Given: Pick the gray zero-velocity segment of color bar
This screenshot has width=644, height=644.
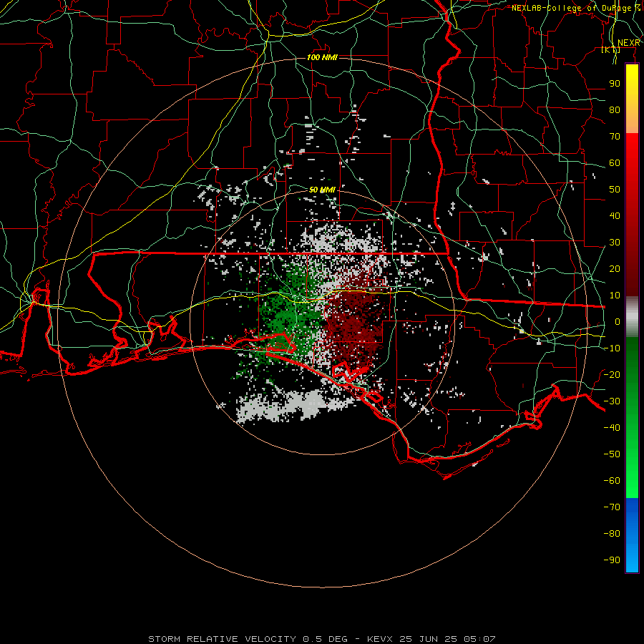Looking at the screenshot, I should (632, 317).
